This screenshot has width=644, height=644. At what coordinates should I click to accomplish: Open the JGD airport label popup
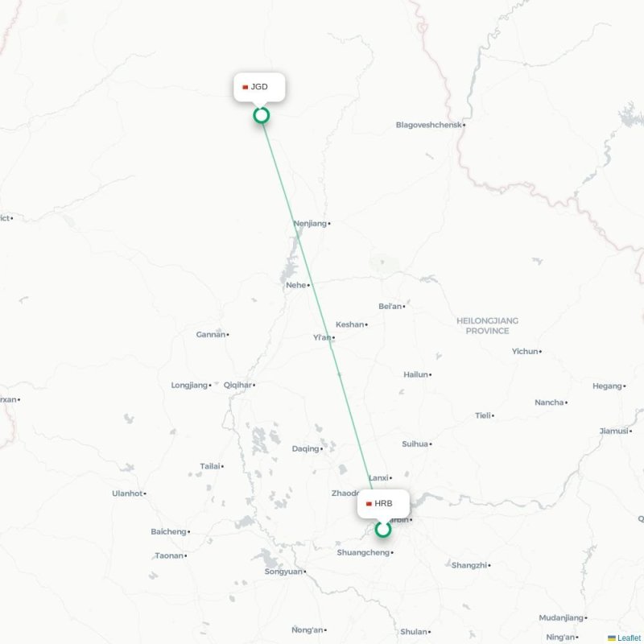[259, 87]
